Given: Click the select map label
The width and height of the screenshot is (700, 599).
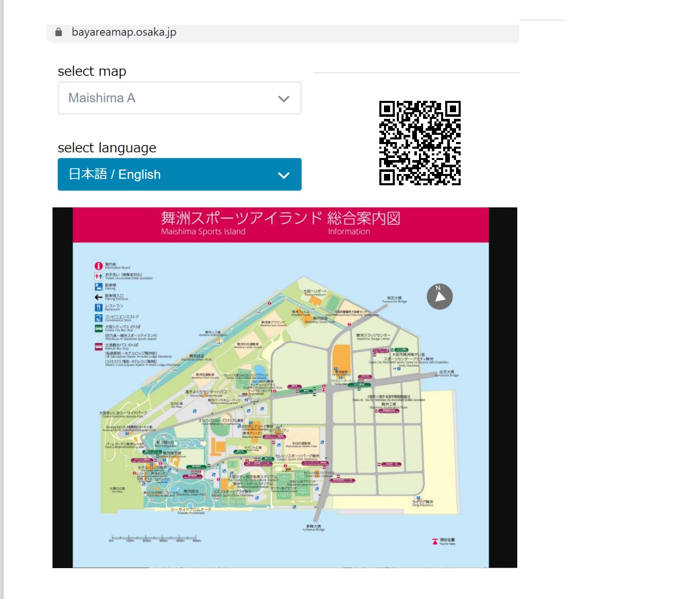Looking at the screenshot, I should 92,71.
